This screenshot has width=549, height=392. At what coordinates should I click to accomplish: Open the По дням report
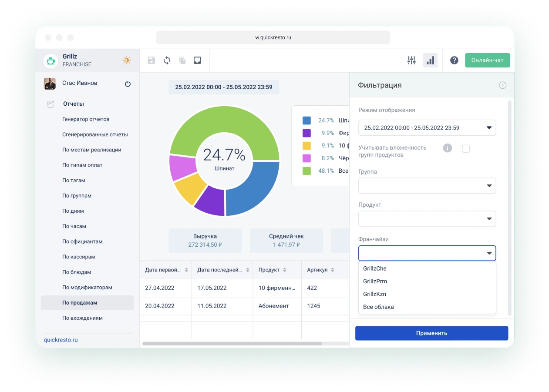point(73,211)
